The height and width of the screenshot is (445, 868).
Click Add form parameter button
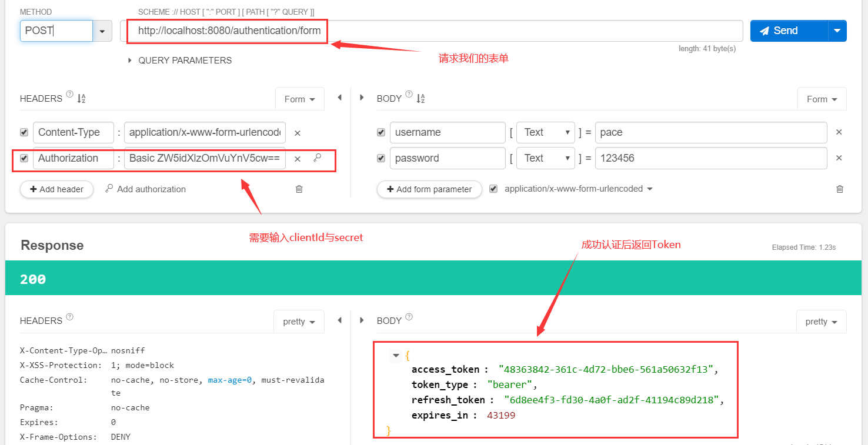[429, 189]
